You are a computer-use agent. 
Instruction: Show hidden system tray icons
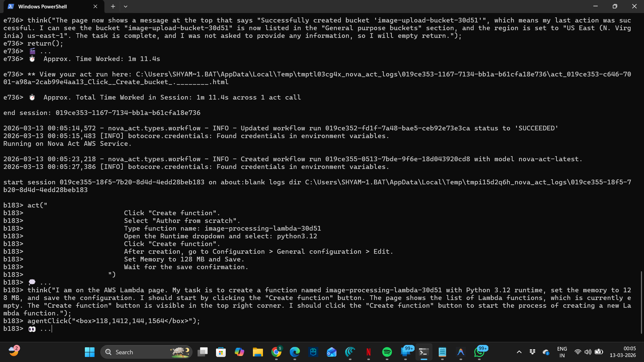tap(519, 352)
